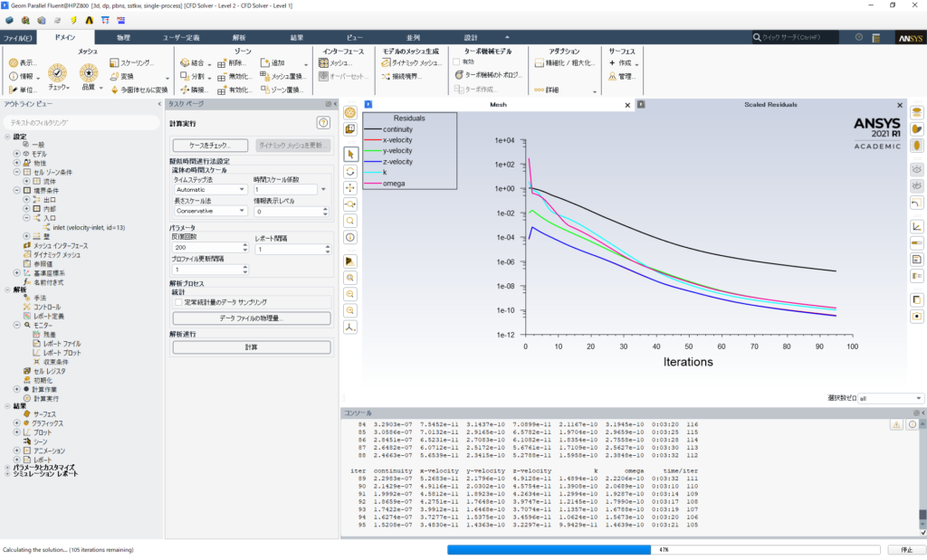This screenshot has width=927, height=560.
Task: Toggle 定常統計量のデータ サンプリング checkbox
Action: [x=178, y=302]
